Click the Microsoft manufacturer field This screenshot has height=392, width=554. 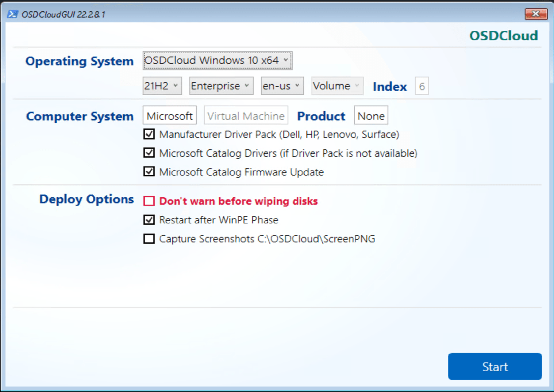pos(169,115)
